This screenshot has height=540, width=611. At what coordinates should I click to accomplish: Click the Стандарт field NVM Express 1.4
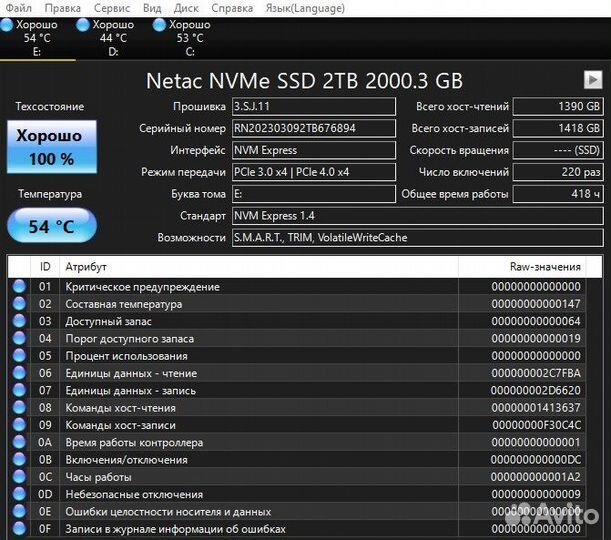coord(418,215)
